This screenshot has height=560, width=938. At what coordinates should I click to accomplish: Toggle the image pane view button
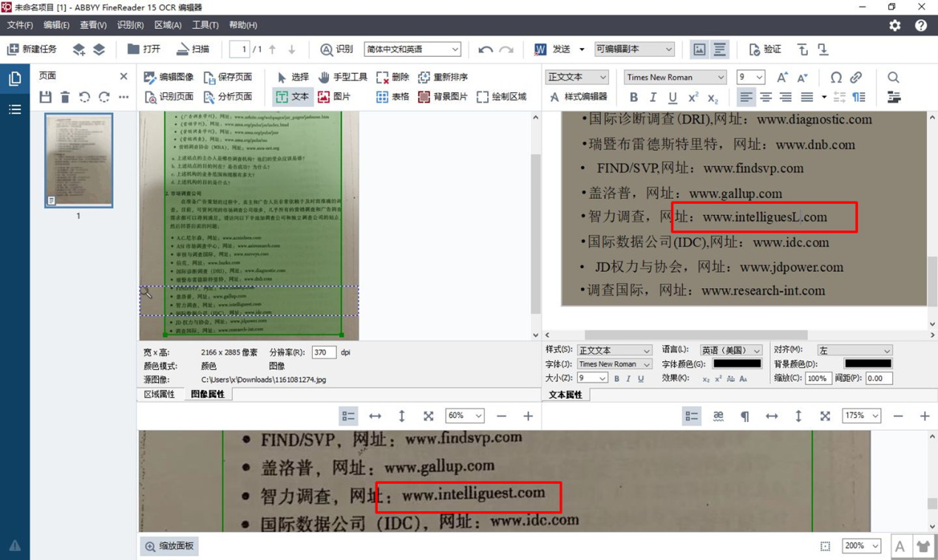click(x=699, y=49)
